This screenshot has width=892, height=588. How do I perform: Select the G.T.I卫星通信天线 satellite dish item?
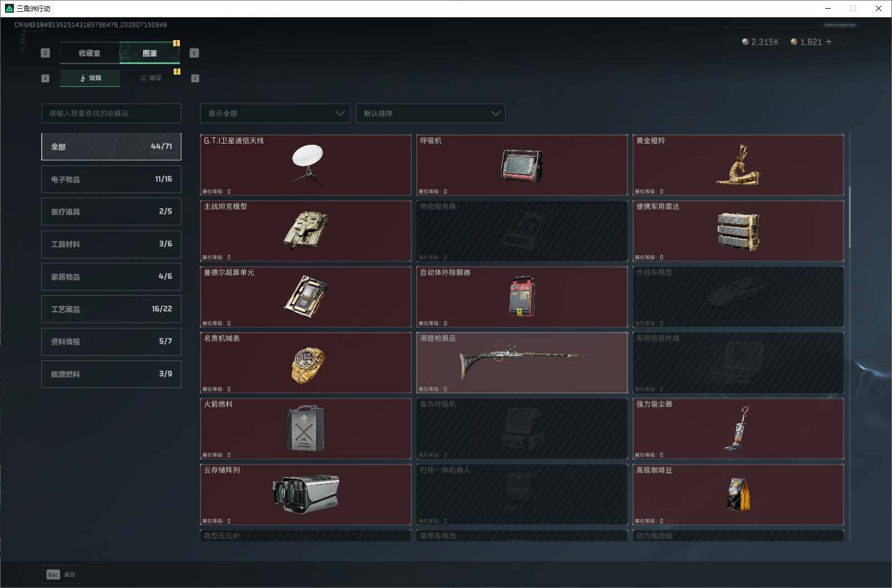pos(306,165)
